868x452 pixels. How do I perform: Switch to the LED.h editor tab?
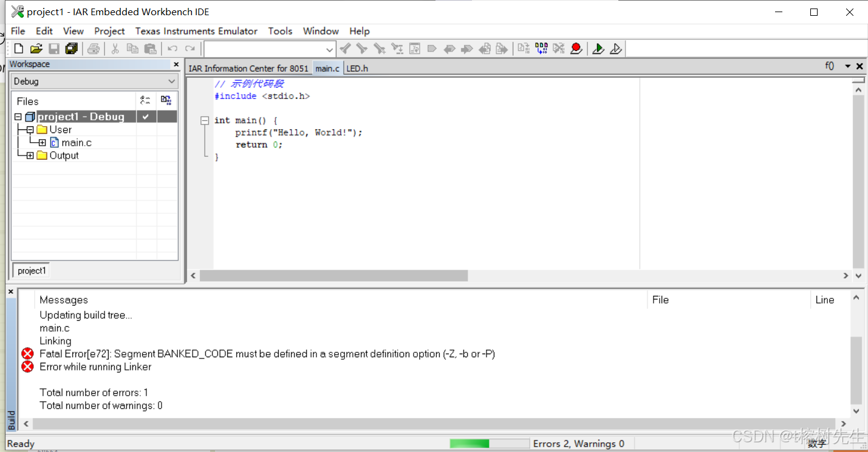pyautogui.click(x=357, y=68)
